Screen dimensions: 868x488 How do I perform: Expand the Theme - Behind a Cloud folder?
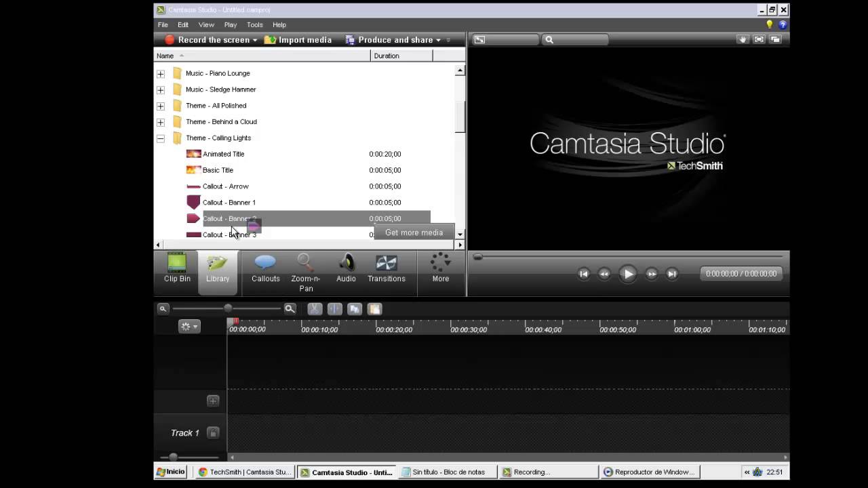point(161,122)
